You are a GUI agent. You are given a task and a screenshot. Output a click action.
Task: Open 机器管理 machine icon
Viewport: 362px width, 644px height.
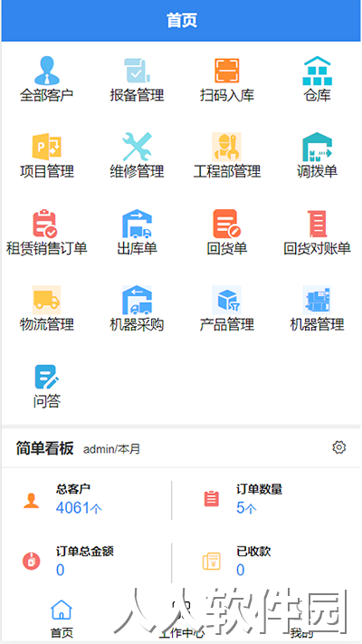tap(318, 300)
